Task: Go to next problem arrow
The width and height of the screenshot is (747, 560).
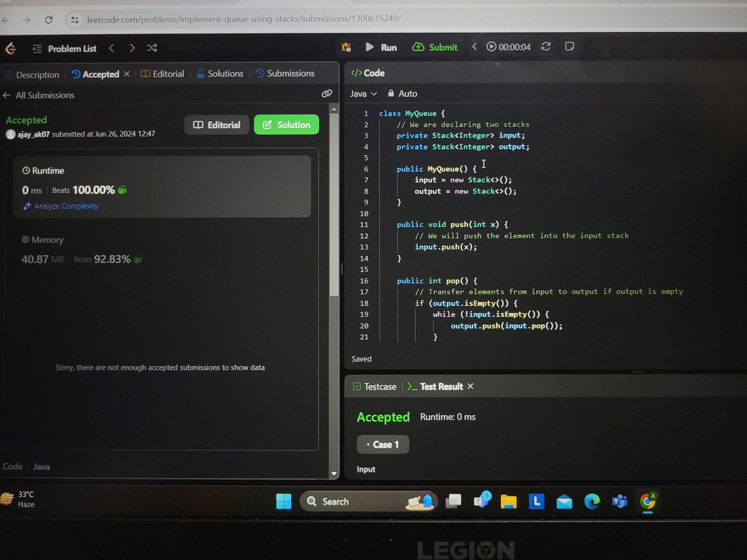Action: pyautogui.click(x=132, y=48)
